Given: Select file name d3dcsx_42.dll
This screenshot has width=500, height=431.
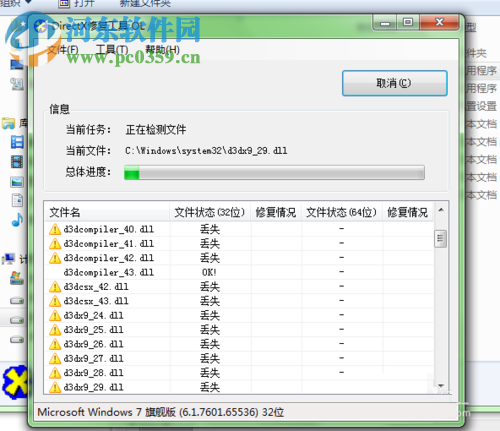Looking at the screenshot, I should tap(96, 287).
